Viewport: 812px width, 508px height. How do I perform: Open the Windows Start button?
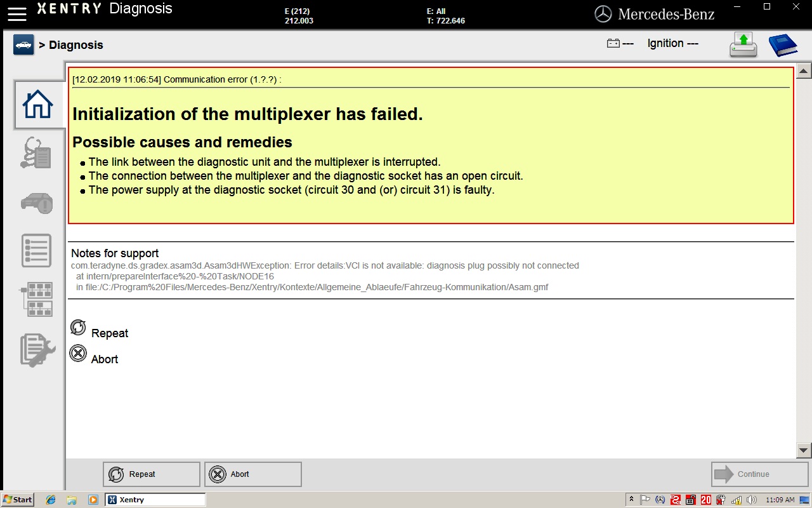[x=17, y=500]
